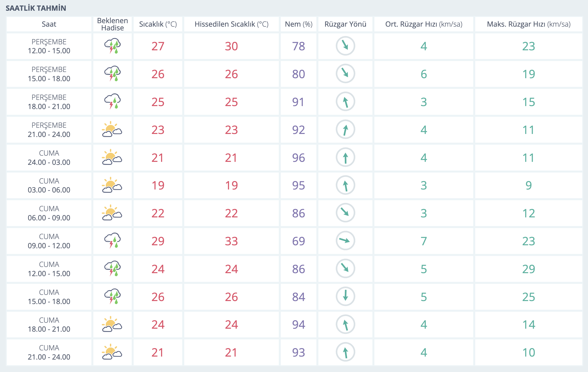Click the Cuma 24.00 - 03.00 time cell

(49, 158)
